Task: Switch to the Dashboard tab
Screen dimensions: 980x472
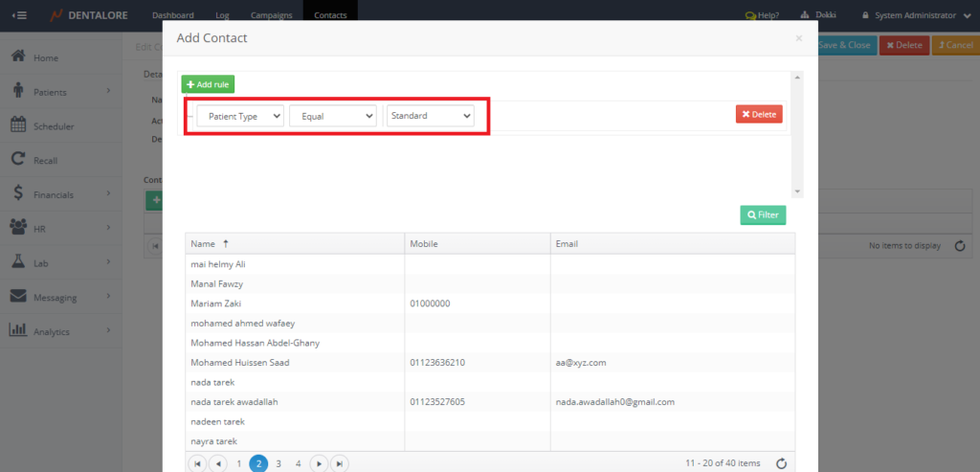Action: pyautogui.click(x=172, y=15)
